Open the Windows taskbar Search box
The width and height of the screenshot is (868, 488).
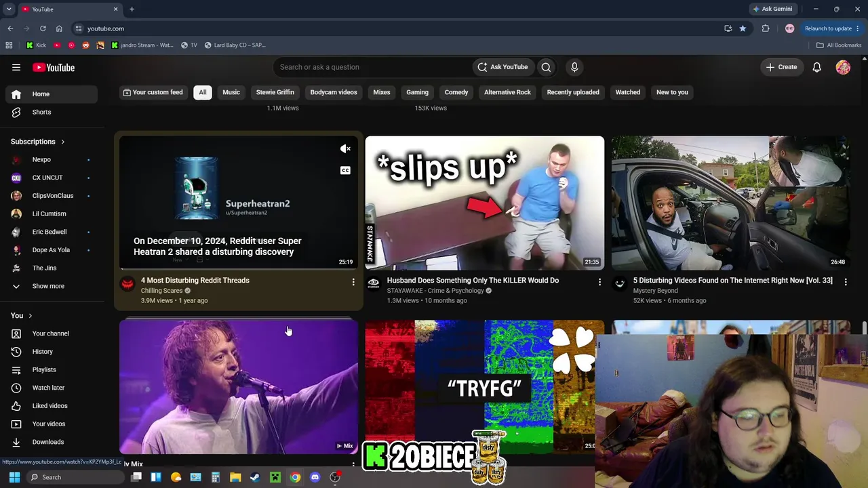(x=75, y=477)
